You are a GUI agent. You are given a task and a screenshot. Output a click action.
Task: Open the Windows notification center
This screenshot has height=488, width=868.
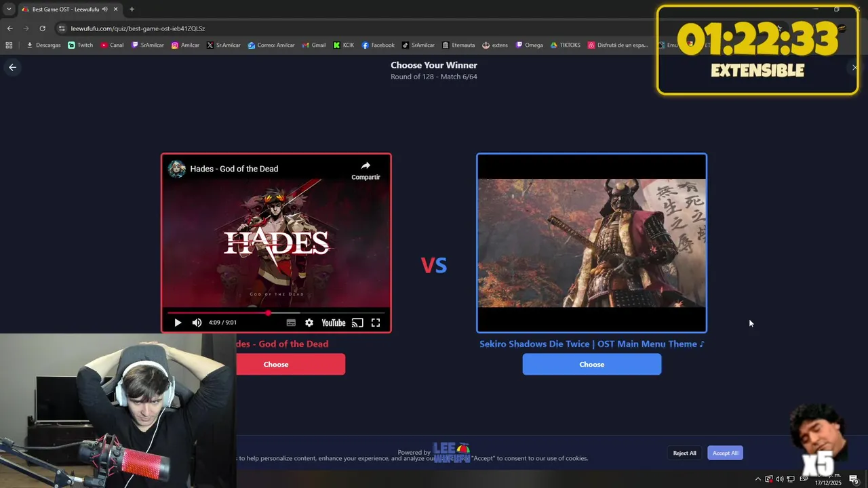854,479
